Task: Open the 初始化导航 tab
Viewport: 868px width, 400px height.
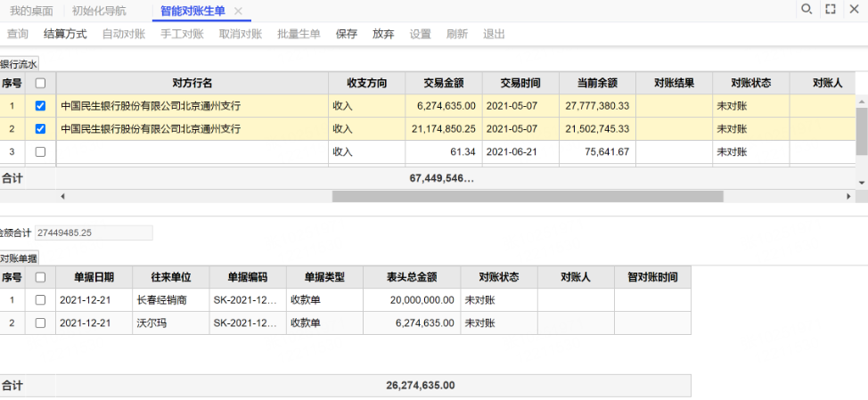Action: pos(99,12)
